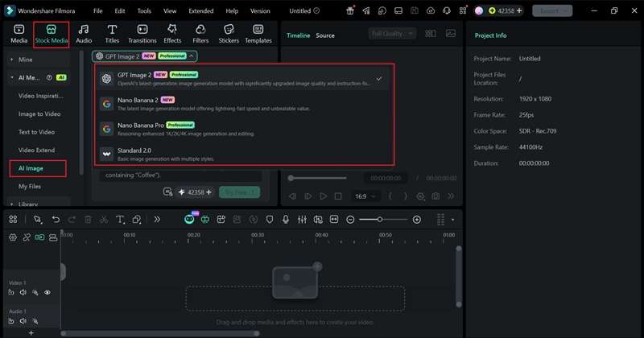The width and height of the screenshot is (644, 338).
Task: Open the Edit menu
Action: (x=119, y=11)
